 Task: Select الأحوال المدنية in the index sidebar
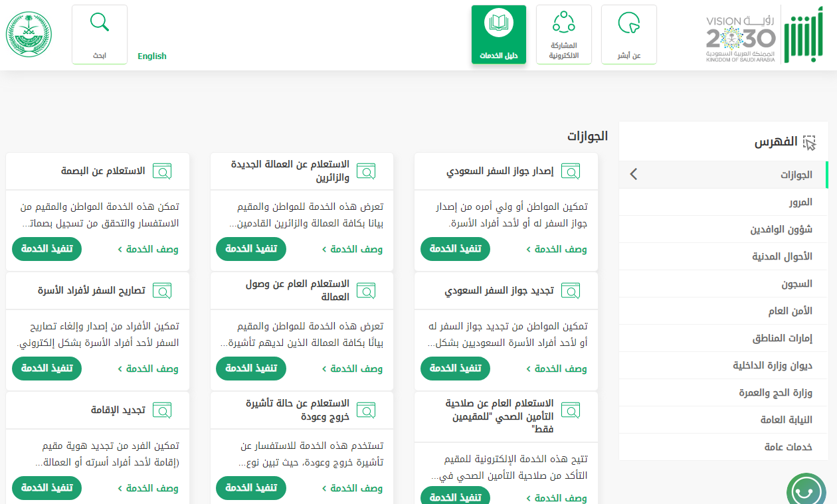click(782, 256)
